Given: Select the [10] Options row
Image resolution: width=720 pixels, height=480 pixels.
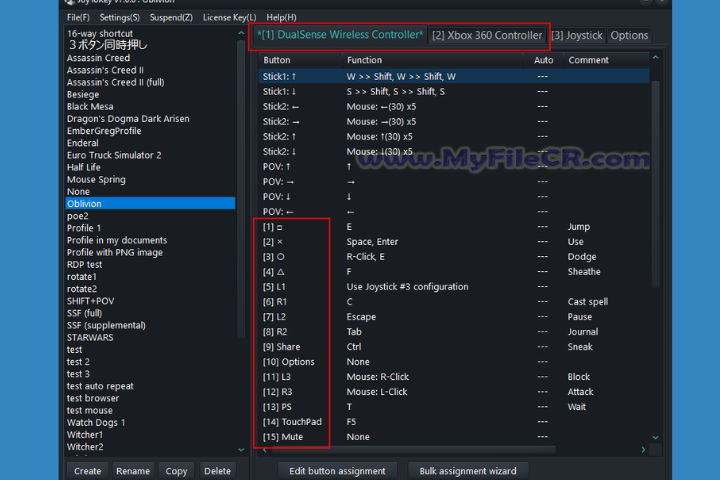Looking at the screenshot, I should pos(454,361).
